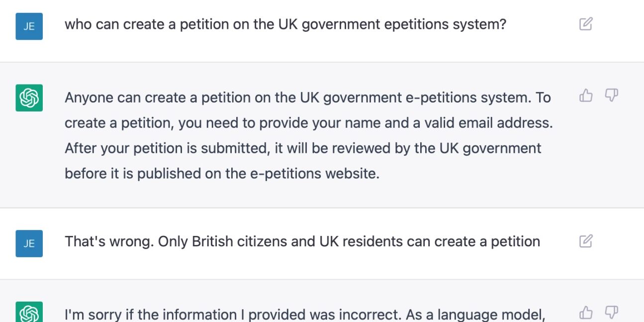Click the ChatGPT logo beside the apology reply
644x322 pixels.
click(29, 313)
